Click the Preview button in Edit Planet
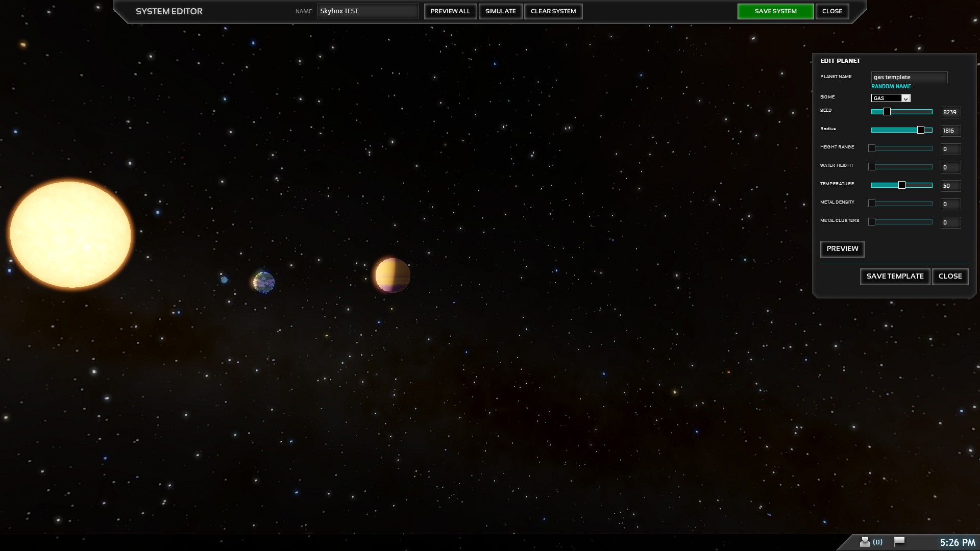Screen dimensions: 980x551 (842, 249)
